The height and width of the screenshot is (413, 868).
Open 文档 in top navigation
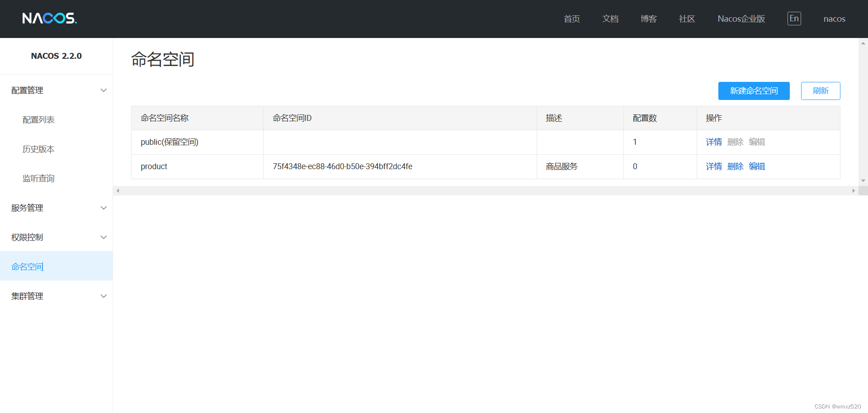[x=610, y=19]
